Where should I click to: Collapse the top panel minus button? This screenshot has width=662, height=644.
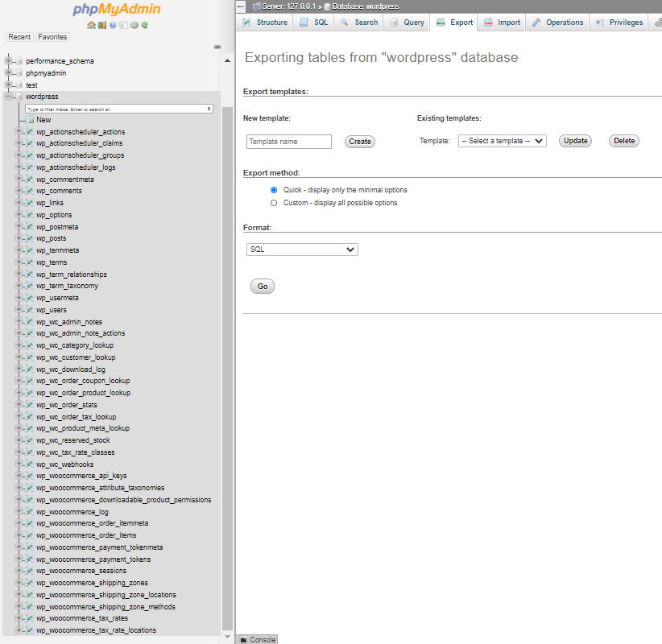coord(240,6)
